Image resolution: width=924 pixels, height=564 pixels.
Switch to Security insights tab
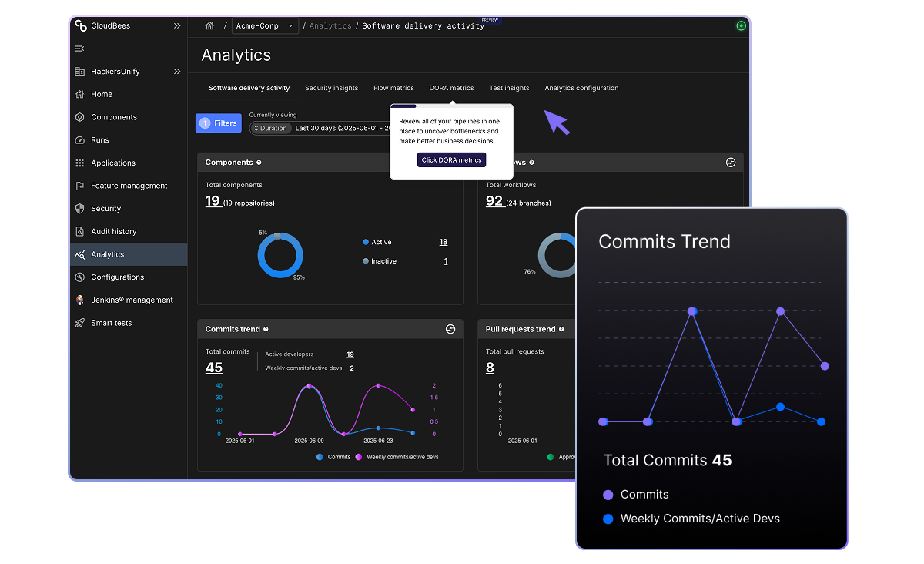tap(331, 88)
